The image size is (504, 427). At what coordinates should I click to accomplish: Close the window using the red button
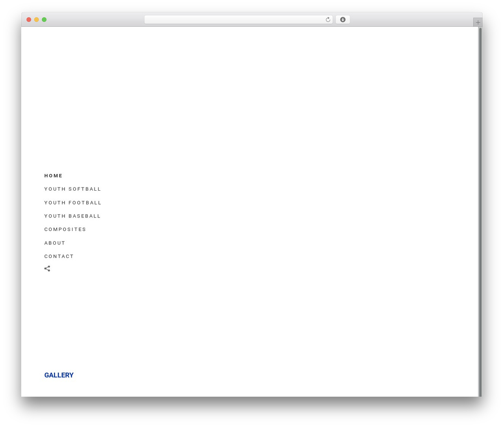click(x=29, y=20)
